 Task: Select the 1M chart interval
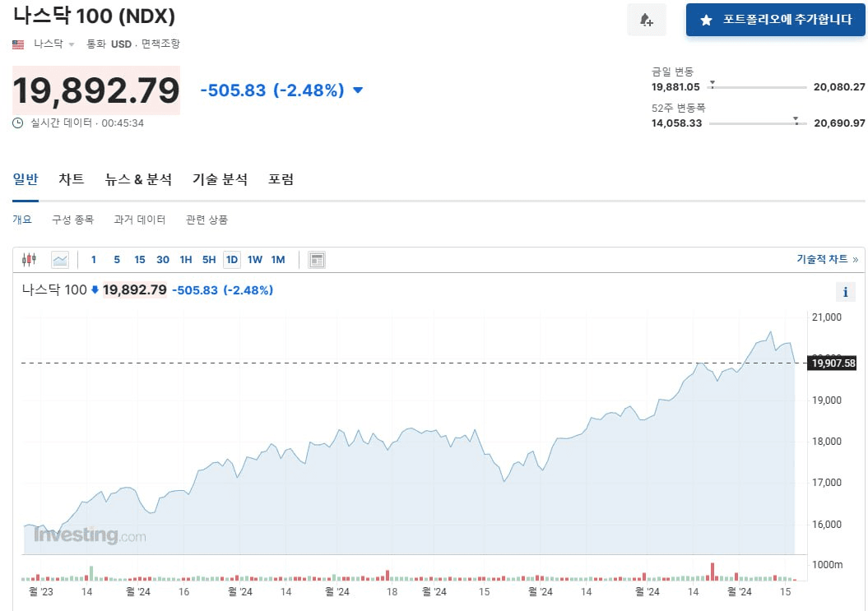278,260
